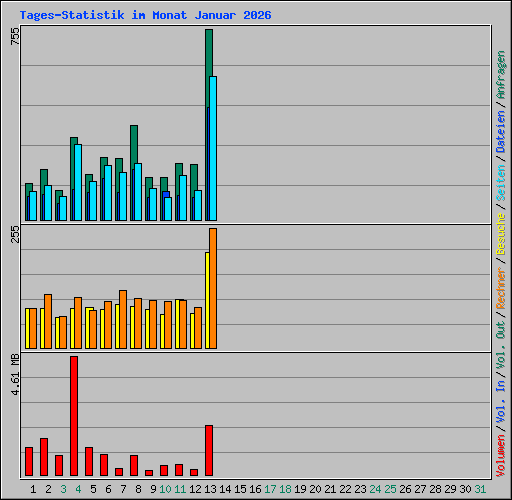Image resolution: width=512 pixels, height=500 pixels.
Task: Click day label 17 on the x-axis
Action: pyautogui.click(x=270, y=489)
